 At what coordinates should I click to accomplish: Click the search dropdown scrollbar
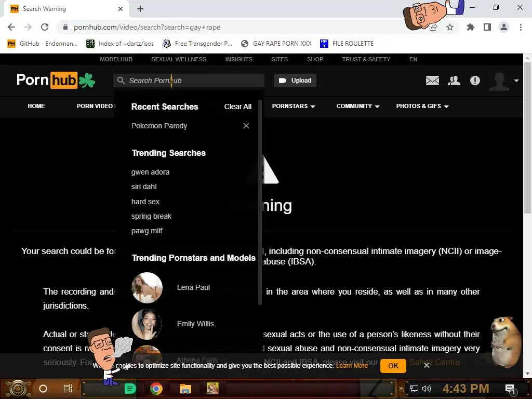click(260, 202)
